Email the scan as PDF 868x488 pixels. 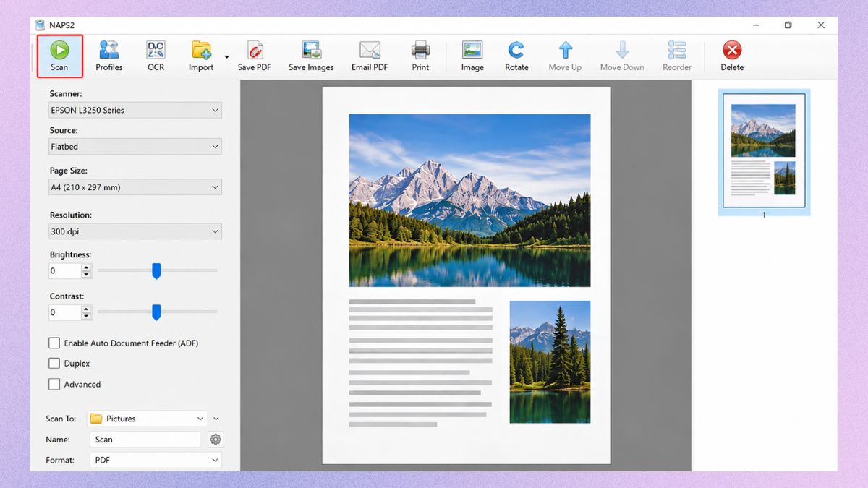370,56
